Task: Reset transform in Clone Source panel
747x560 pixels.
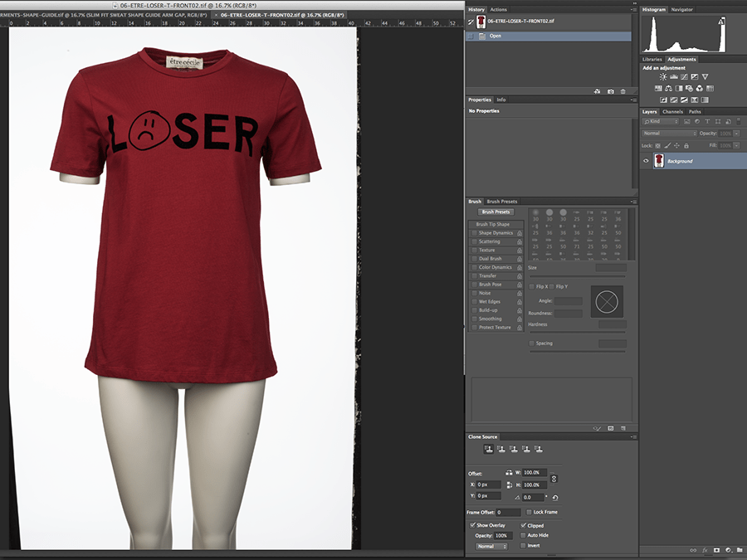Action: [x=554, y=497]
